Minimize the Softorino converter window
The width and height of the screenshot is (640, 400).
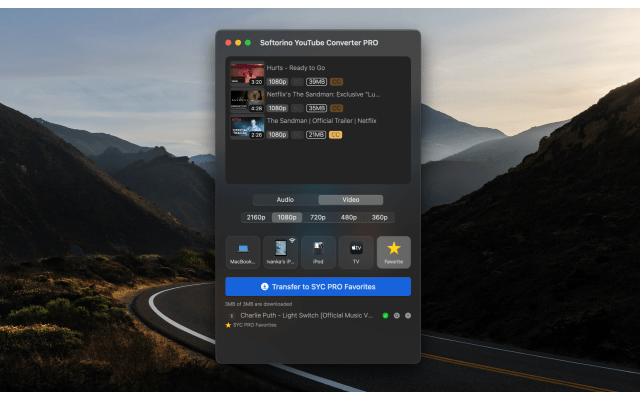tap(238, 43)
